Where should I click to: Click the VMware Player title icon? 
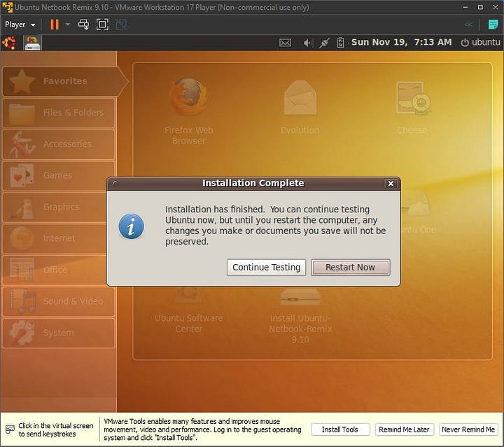[7, 7]
